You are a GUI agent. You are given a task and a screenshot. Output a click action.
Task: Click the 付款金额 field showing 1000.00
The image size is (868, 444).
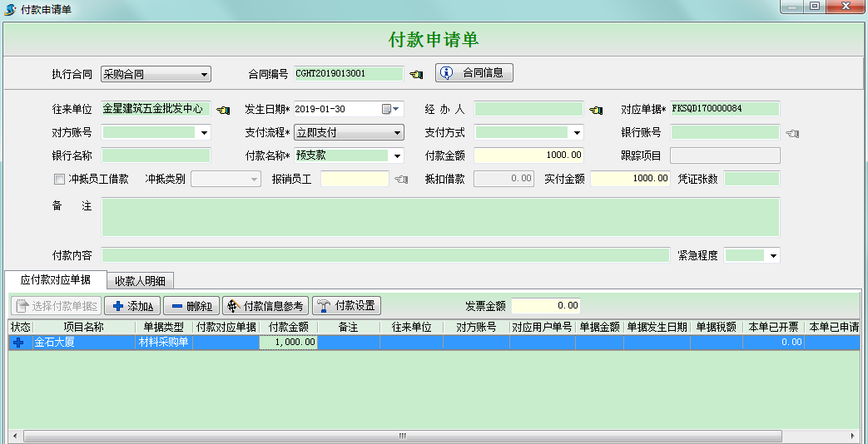[x=528, y=156]
